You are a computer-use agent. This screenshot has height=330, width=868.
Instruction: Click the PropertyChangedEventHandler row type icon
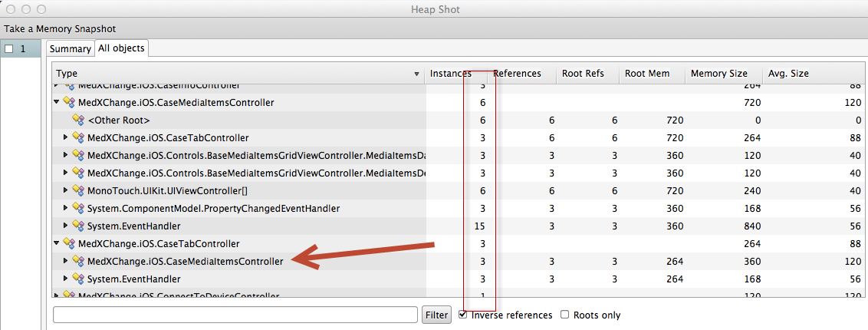[77, 208]
